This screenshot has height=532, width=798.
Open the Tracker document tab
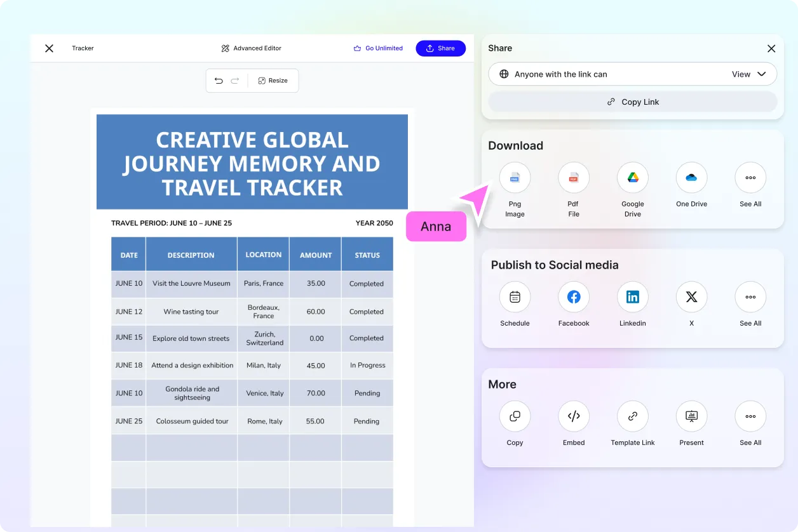tap(83, 48)
